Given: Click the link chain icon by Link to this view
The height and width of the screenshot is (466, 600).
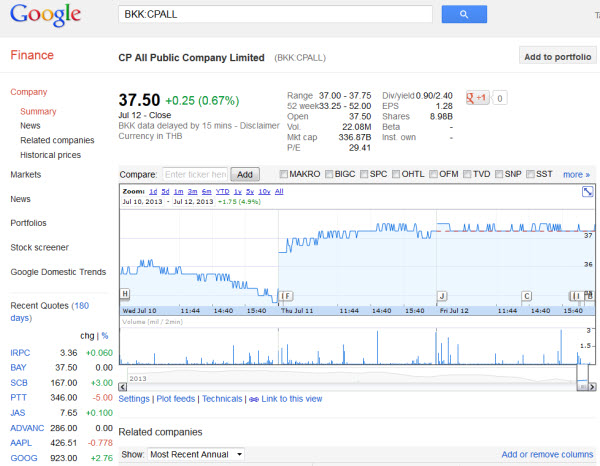Looking at the screenshot, I should coord(254,399).
